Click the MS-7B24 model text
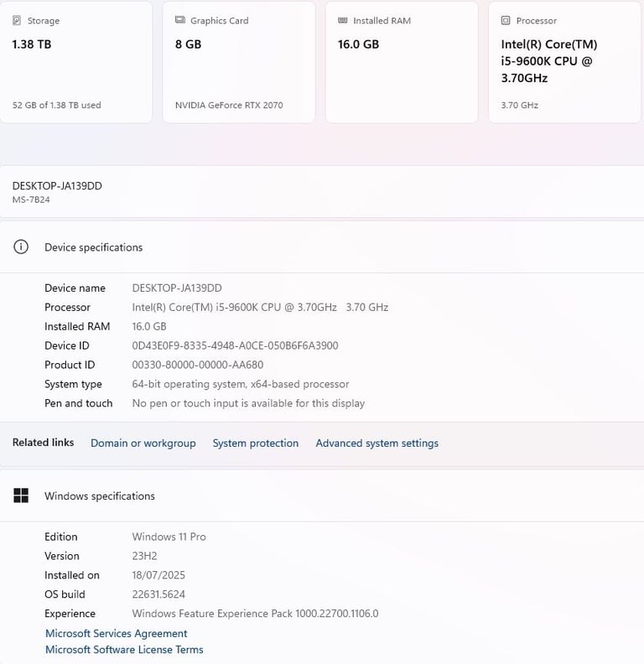This screenshot has width=644, height=664. coord(31,200)
